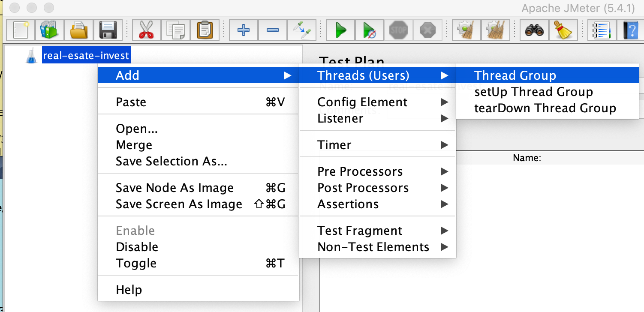Click the Help question mark icon
Viewport: 644px width, 312px height.
click(x=630, y=30)
